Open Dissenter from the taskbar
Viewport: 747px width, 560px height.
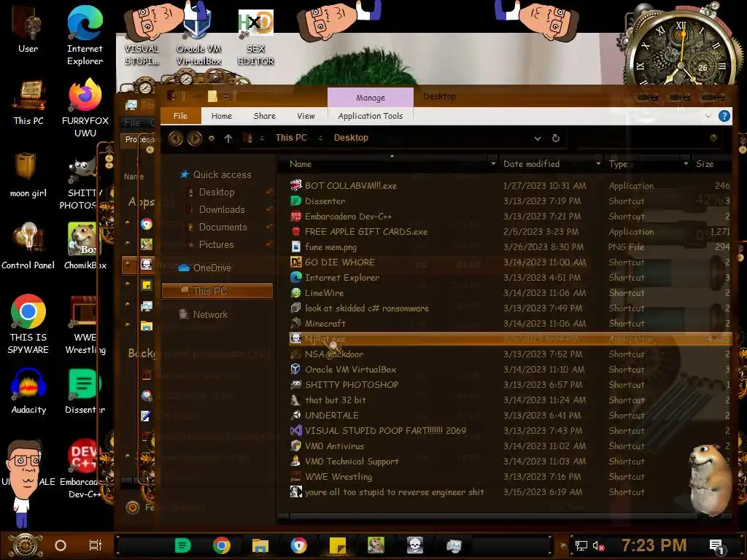click(182, 545)
